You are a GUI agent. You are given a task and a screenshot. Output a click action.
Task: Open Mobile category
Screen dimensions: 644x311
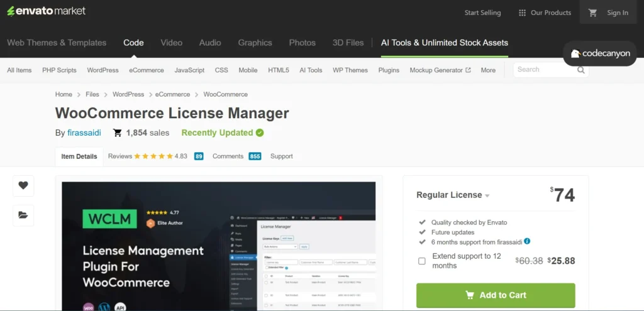click(x=248, y=70)
